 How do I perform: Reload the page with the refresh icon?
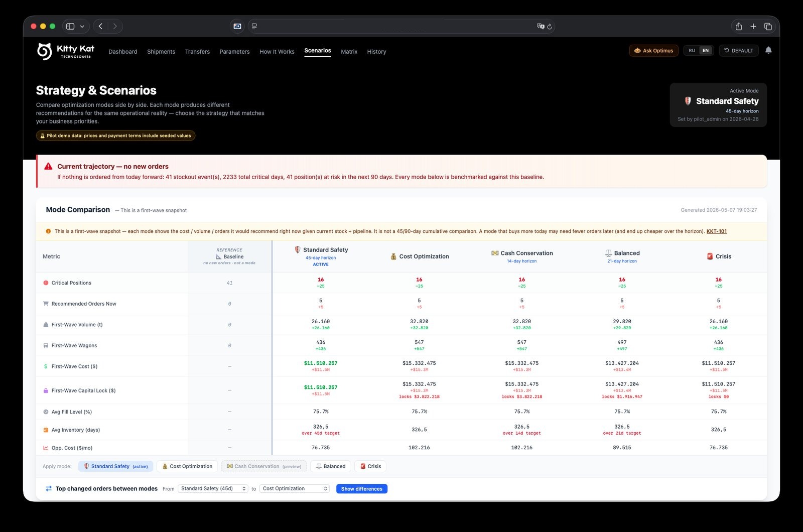[x=550, y=27]
